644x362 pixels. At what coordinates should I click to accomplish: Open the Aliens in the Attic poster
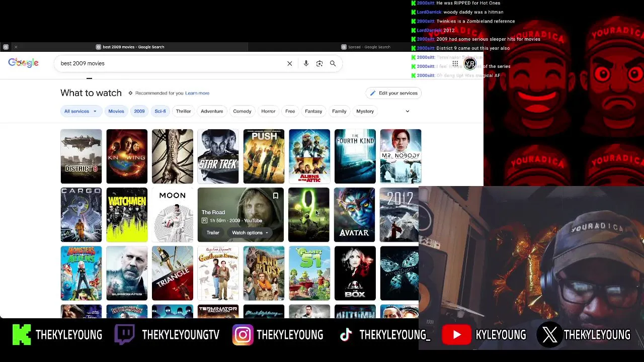[309, 156]
